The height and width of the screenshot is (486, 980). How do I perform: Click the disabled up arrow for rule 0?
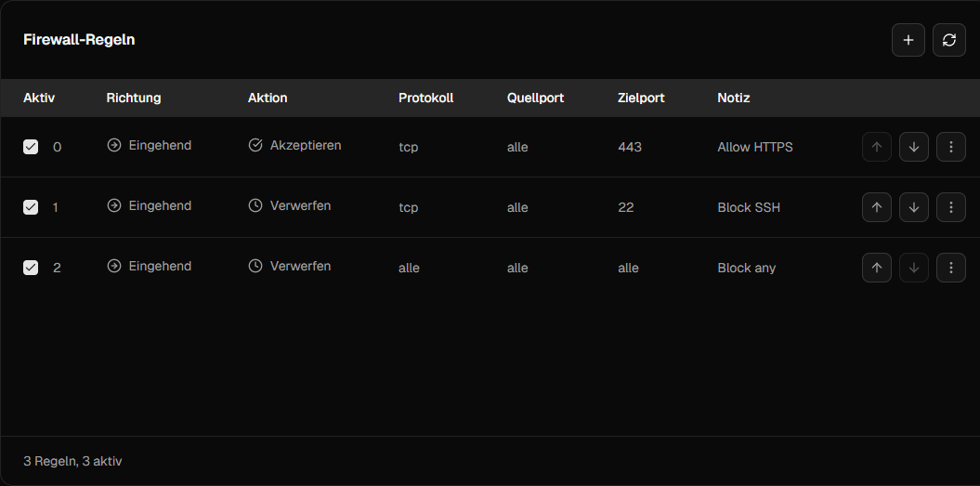pyautogui.click(x=877, y=147)
